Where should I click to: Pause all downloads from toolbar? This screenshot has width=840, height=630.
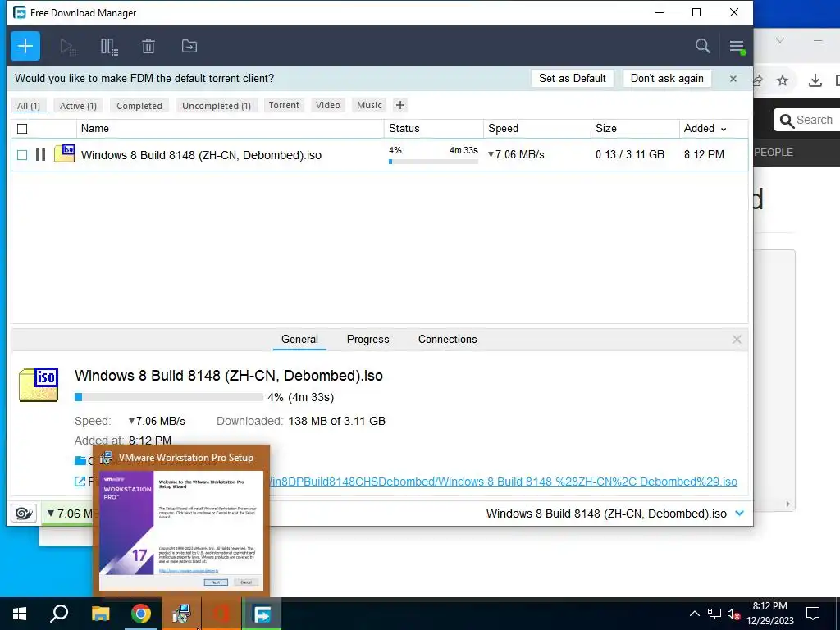click(x=109, y=47)
